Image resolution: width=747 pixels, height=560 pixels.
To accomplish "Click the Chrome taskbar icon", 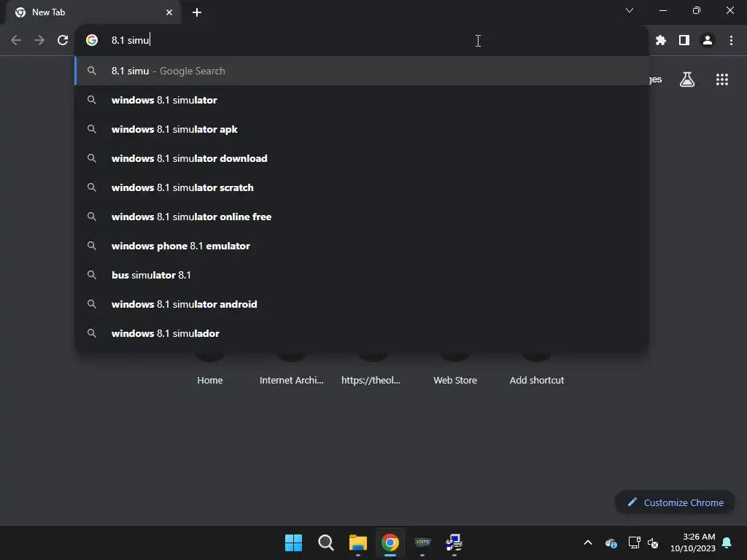I will click(x=390, y=542).
